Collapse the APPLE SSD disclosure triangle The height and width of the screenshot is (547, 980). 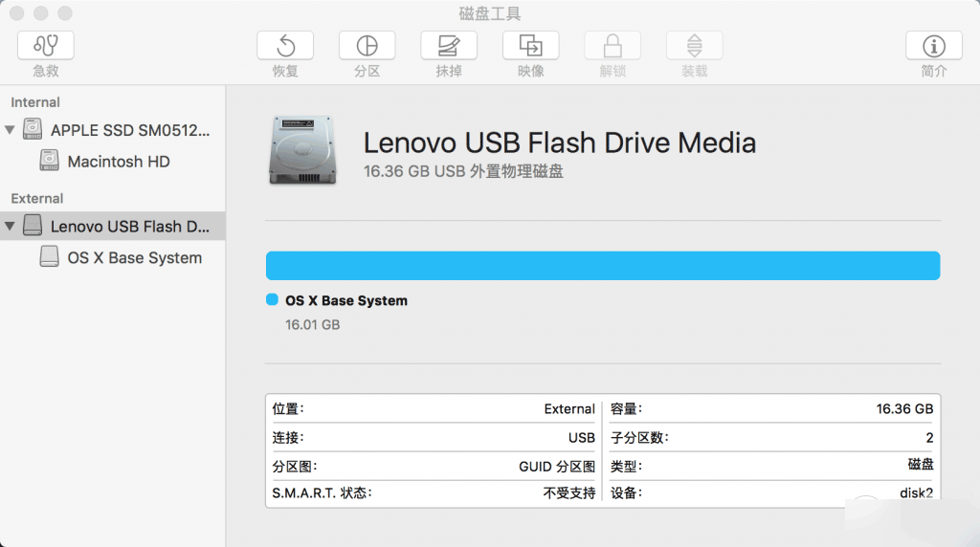[11, 130]
